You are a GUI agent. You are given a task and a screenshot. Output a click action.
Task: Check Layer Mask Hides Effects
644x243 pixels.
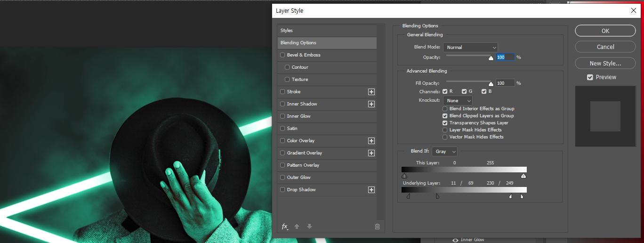445,130
